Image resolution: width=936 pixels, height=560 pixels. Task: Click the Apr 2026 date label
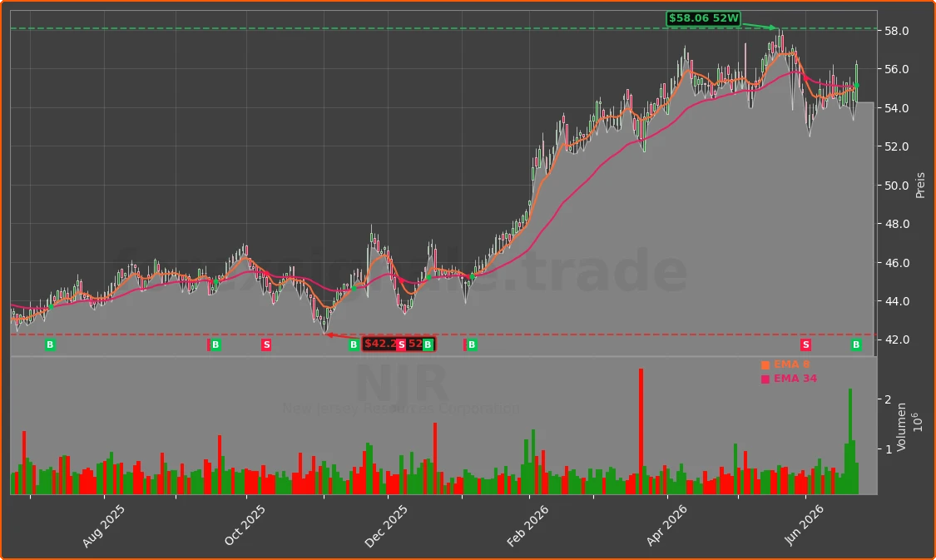(x=666, y=525)
